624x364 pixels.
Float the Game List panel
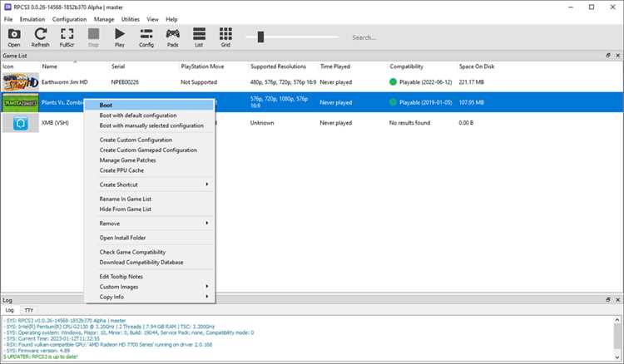[x=608, y=56]
